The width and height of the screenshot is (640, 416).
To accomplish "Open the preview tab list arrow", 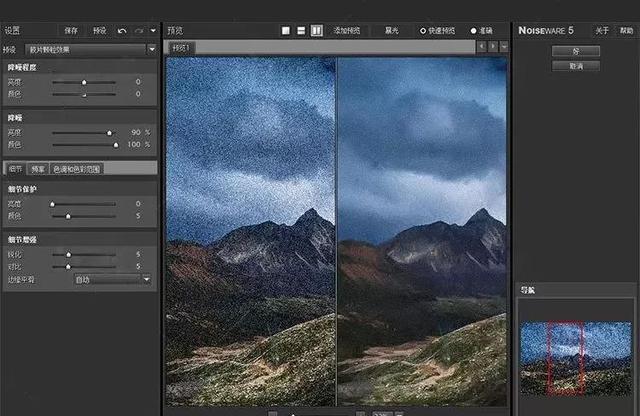I will pyautogui.click(x=503, y=47).
